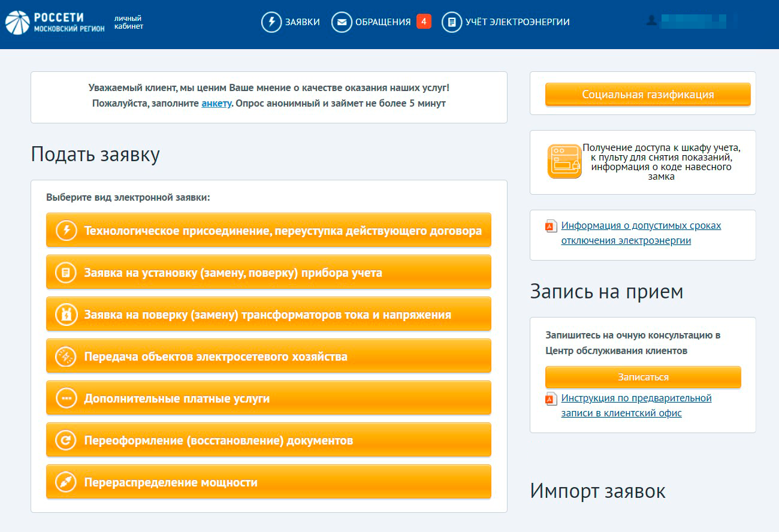This screenshot has height=532, width=779.
Task: Click the envelope icon beside ОБРАЩЕНИЯ
Action: pyautogui.click(x=342, y=22)
